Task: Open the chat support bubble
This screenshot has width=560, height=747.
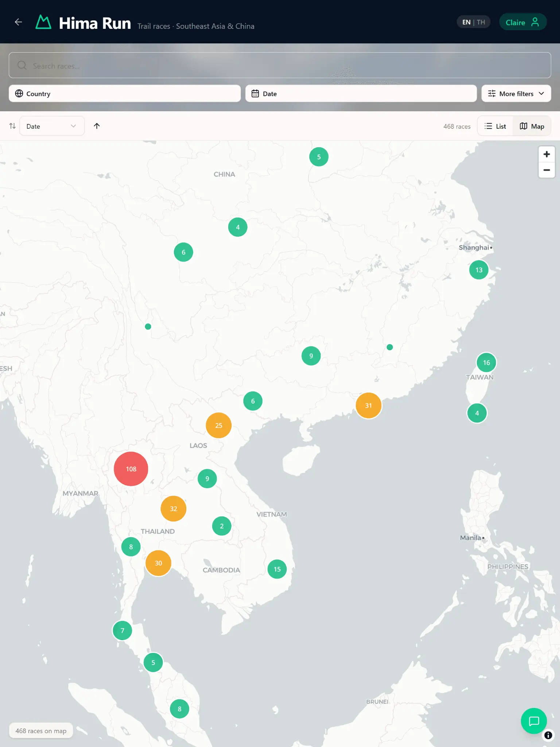Action: click(x=534, y=721)
